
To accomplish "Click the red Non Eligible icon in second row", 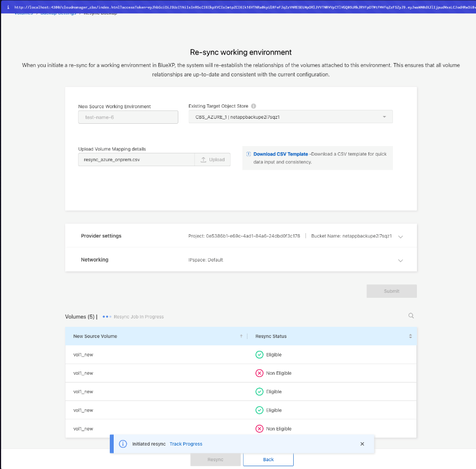I will [259, 373].
